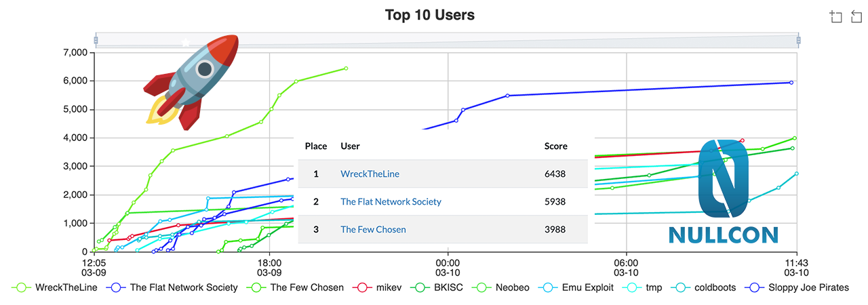
Task: Click the right handle of the zoom slider
Action: [x=798, y=41]
